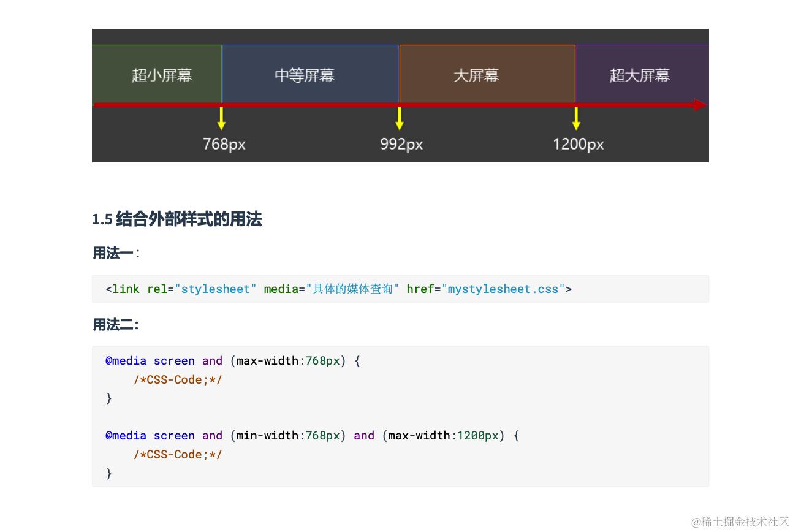Image resolution: width=793 pixels, height=532 pixels.
Task: Click the 中等屏幕 box in the diagram
Action: tap(310, 74)
